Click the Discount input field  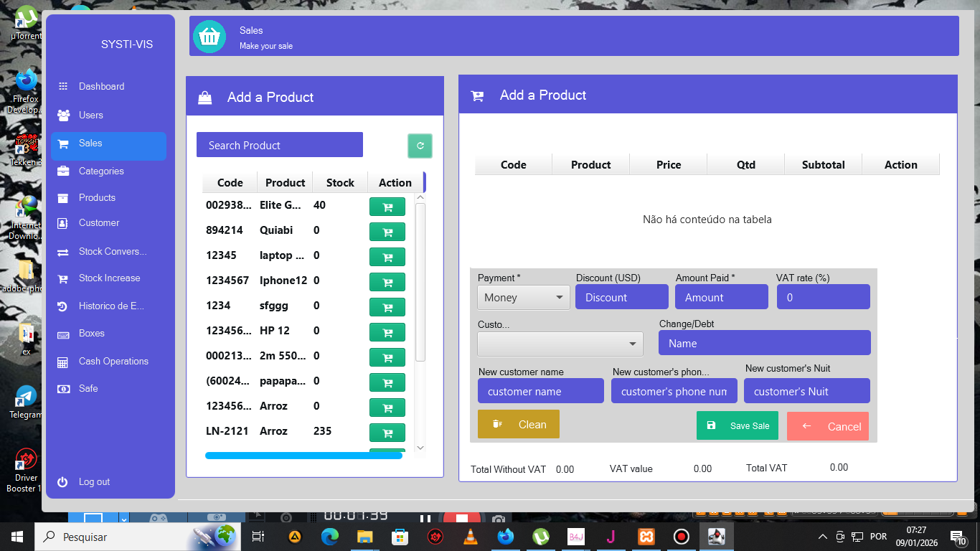pyautogui.click(x=622, y=297)
